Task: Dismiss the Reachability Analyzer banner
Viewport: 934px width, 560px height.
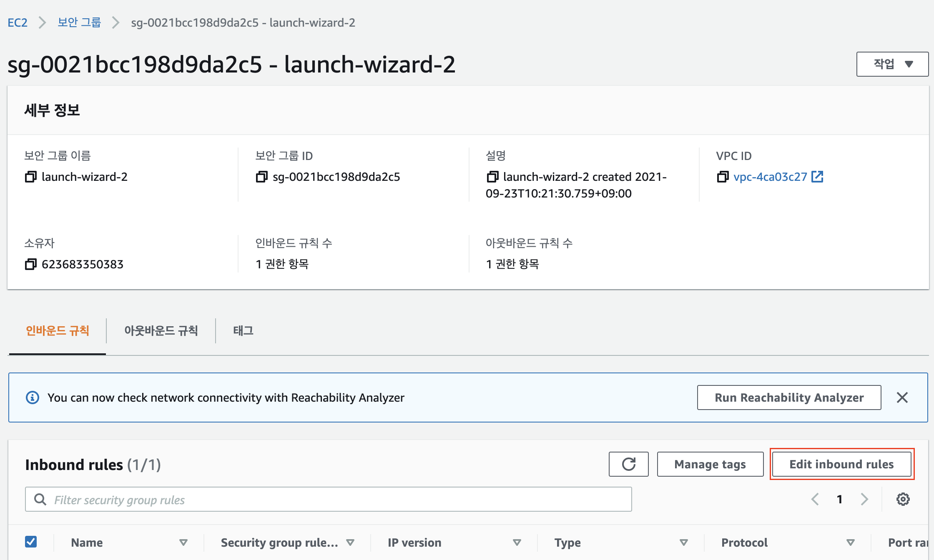Action: [x=902, y=397]
